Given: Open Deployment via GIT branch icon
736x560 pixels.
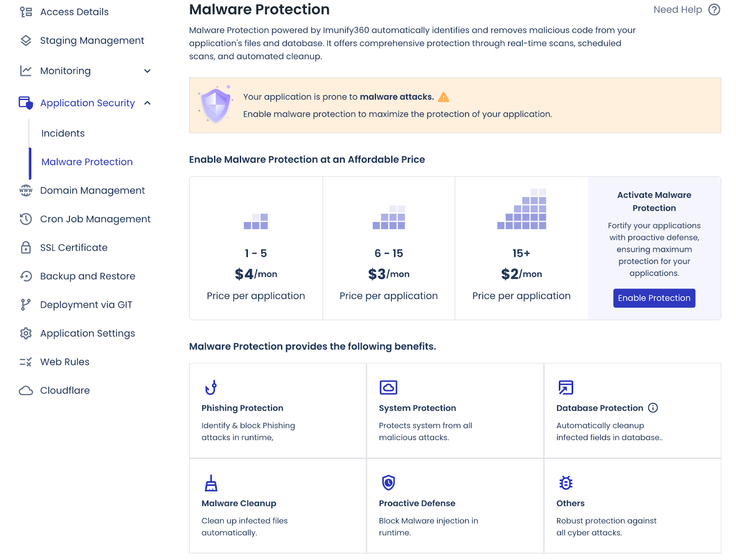Looking at the screenshot, I should pyautogui.click(x=26, y=304).
